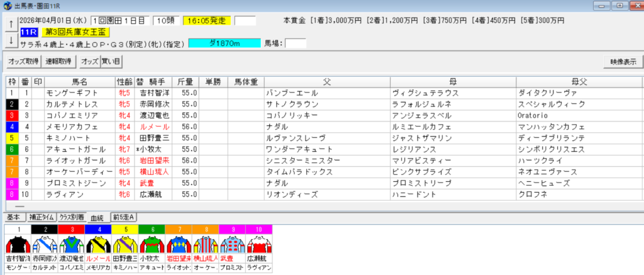Go to next race with down arrow
644x275 pixels.
pos(11,39)
